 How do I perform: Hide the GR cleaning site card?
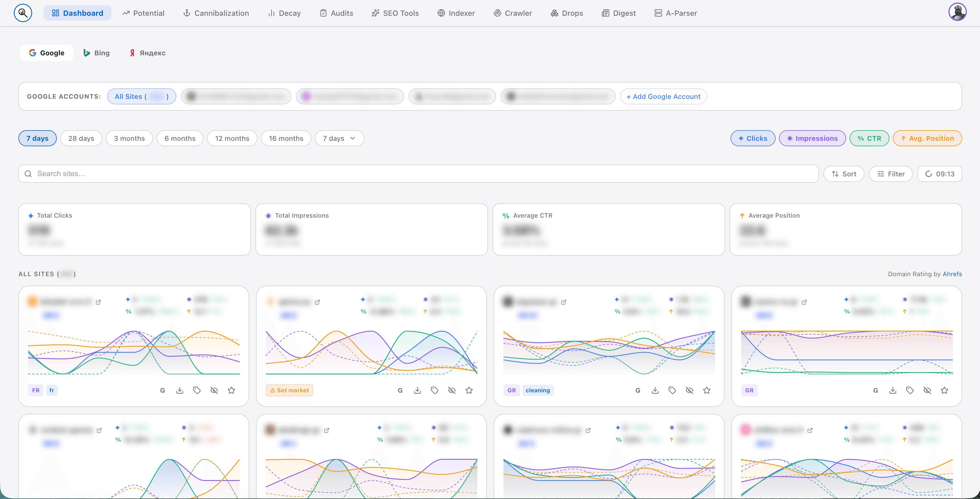pos(689,390)
